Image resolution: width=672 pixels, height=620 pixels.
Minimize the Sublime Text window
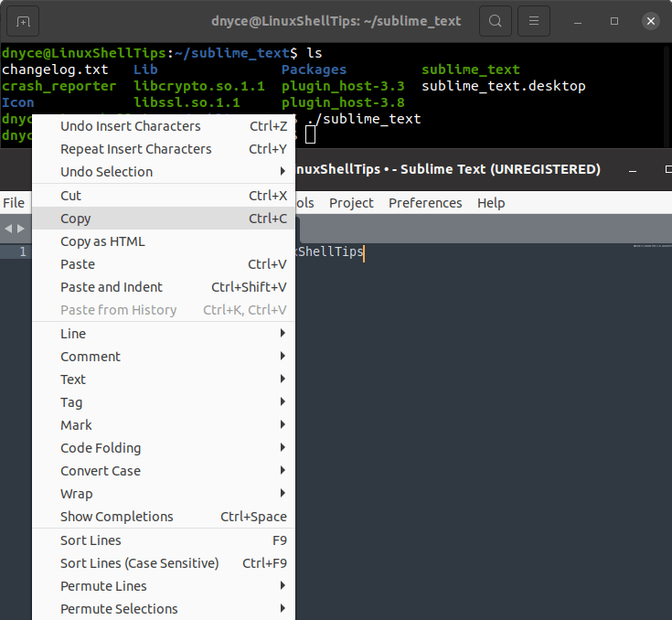pyautogui.click(x=633, y=170)
